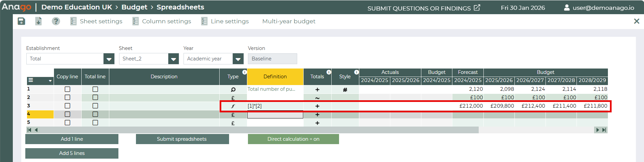Click the save disk icon
Viewport: 644px width, 162px height.
21,21
